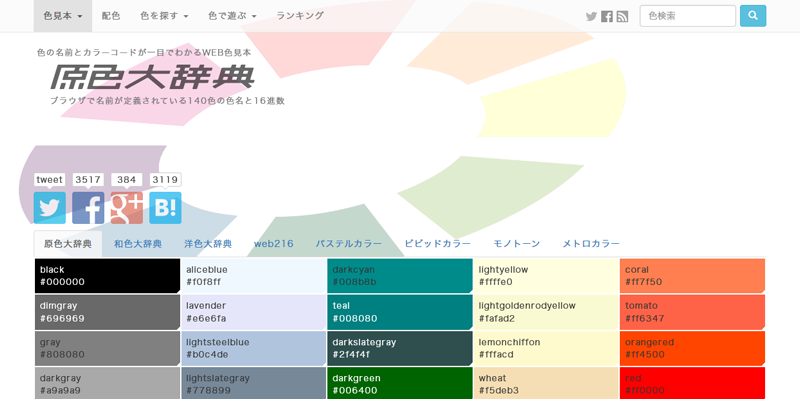Select the orangered #ff4500 swatch
Screen dimensions: 800x400
point(692,348)
